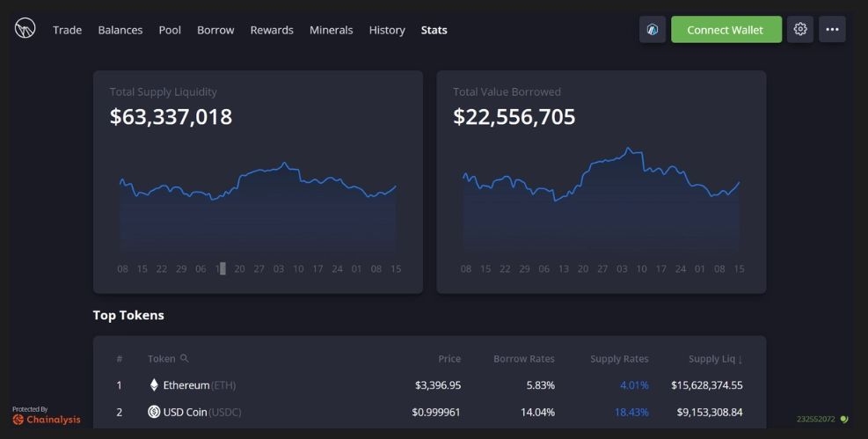Sort tokens by Supply Rates header

coord(619,359)
